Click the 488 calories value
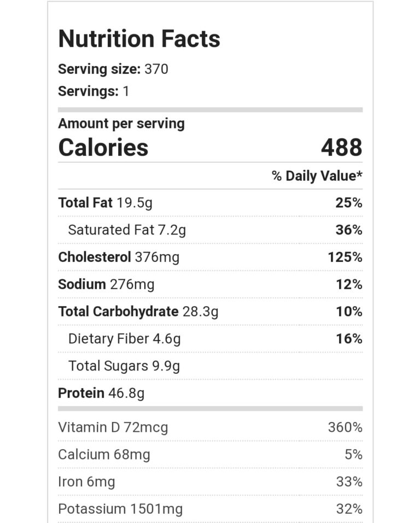This screenshot has width=420, height=523. pyautogui.click(x=341, y=148)
